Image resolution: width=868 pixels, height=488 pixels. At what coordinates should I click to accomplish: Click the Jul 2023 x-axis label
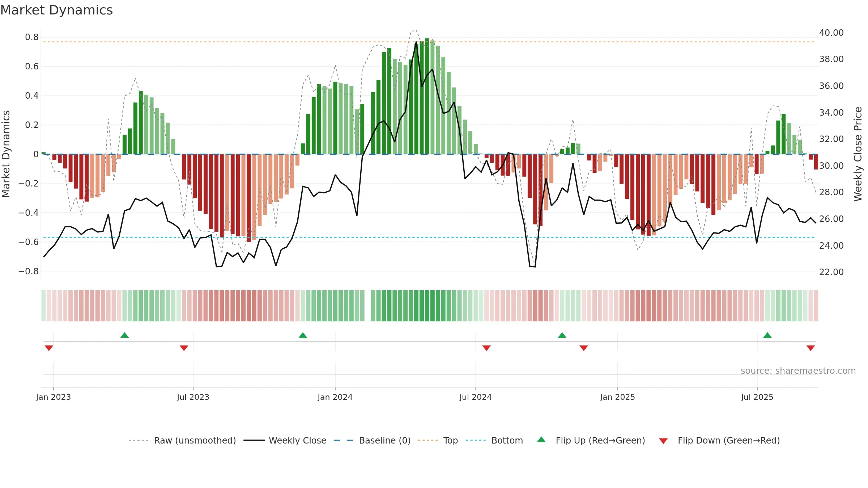tap(193, 397)
